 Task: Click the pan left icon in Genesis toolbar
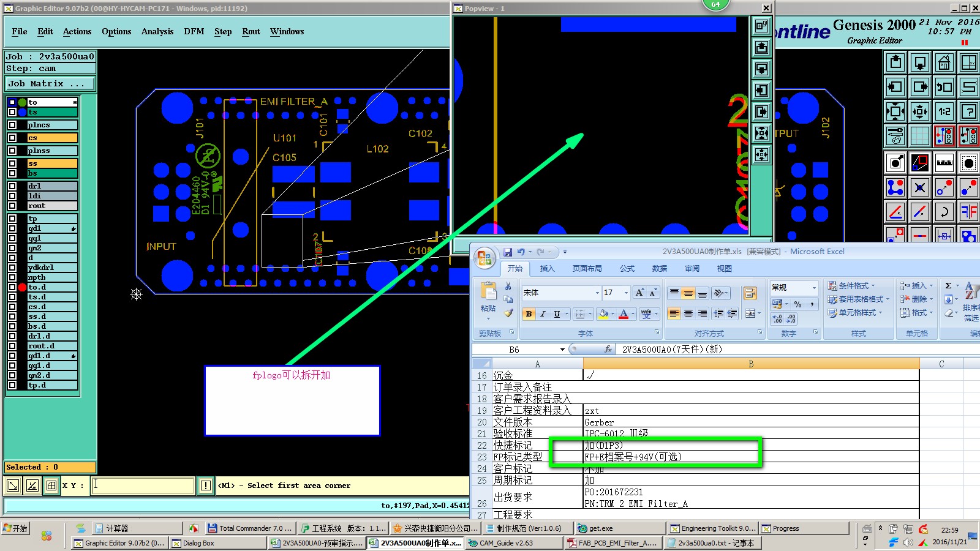pos(895,87)
